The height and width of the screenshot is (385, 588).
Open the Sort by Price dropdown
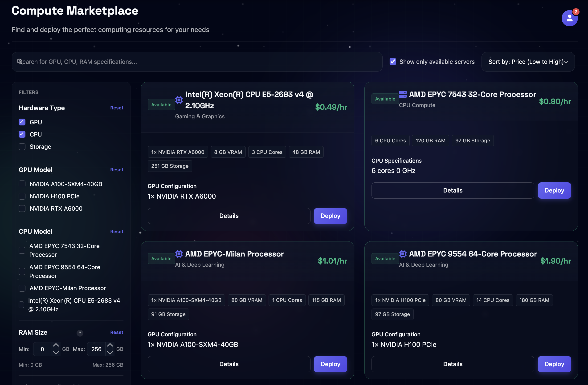(x=528, y=62)
